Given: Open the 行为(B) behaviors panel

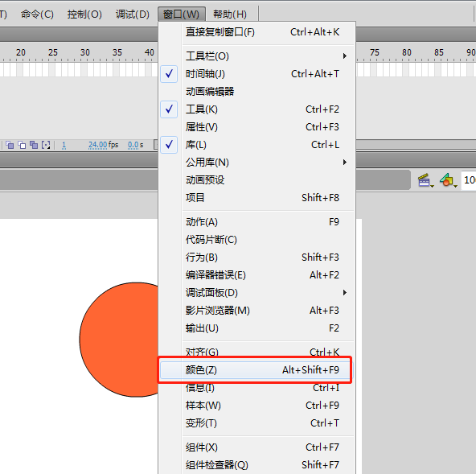Looking at the screenshot, I should (x=256, y=258).
